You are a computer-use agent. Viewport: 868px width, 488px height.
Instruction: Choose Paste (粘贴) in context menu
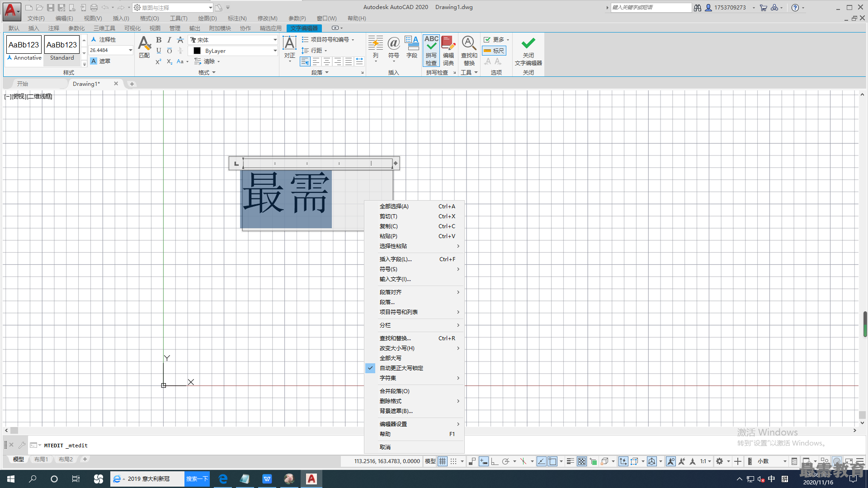[x=415, y=236]
